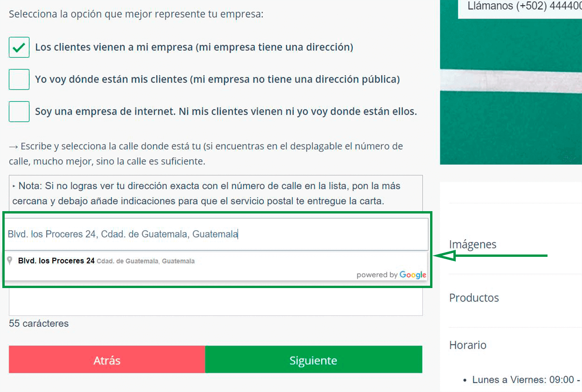Check 'Soy una empresa de internet' checkbox
582x392 pixels.
19,111
